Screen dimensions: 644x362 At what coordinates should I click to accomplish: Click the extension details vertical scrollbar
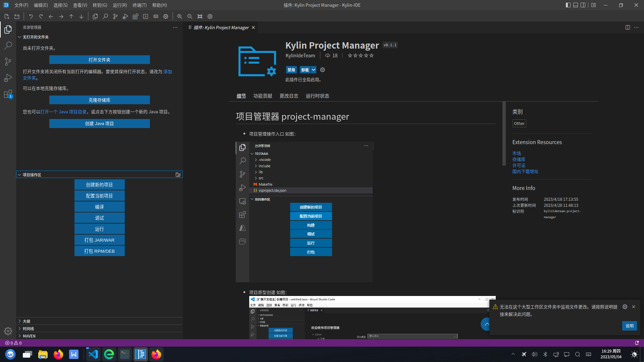click(504, 133)
